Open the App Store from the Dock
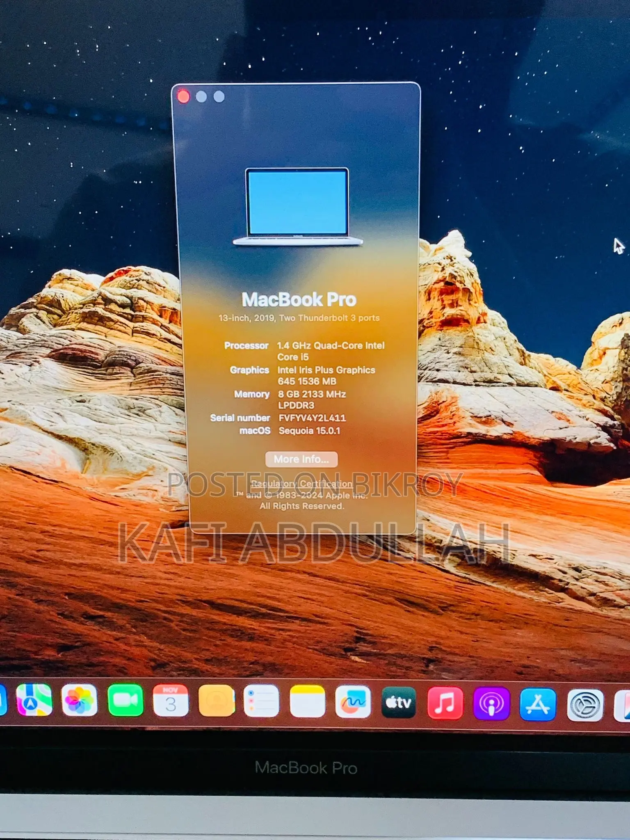630x840 pixels. tap(538, 704)
